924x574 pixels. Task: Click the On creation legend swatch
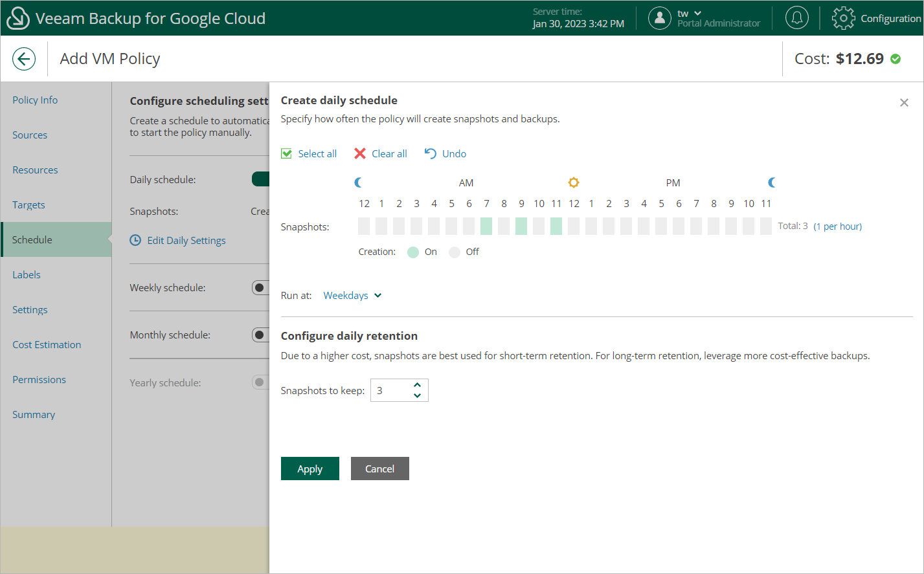coord(413,252)
